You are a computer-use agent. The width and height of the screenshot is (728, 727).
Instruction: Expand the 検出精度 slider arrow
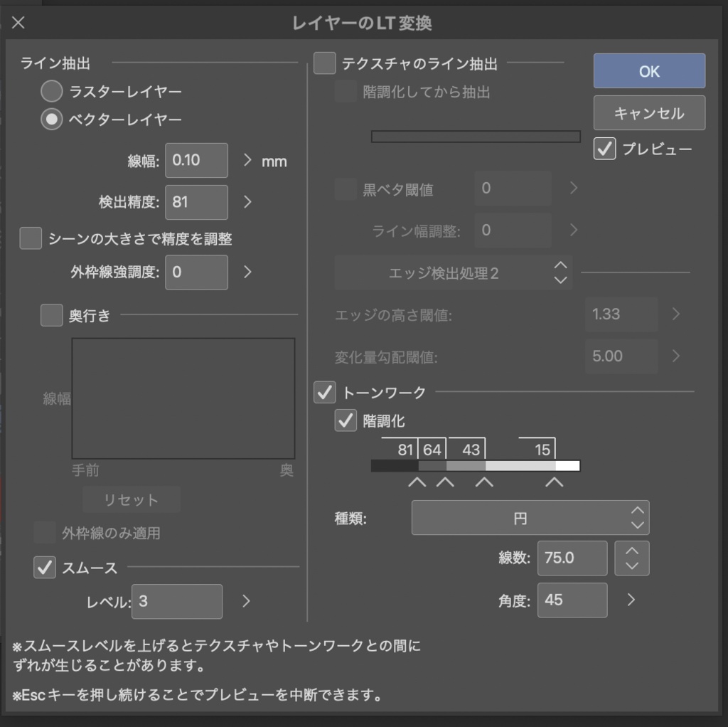pos(246,202)
